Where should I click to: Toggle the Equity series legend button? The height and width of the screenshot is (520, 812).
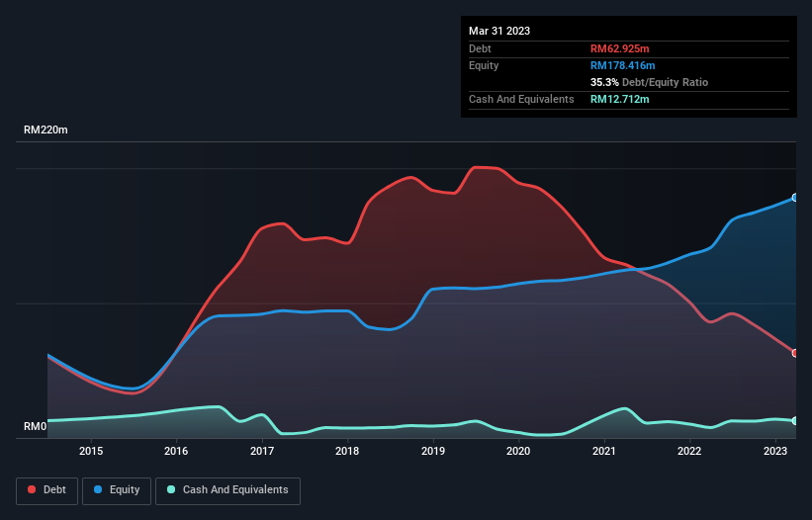pyautogui.click(x=117, y=490)
